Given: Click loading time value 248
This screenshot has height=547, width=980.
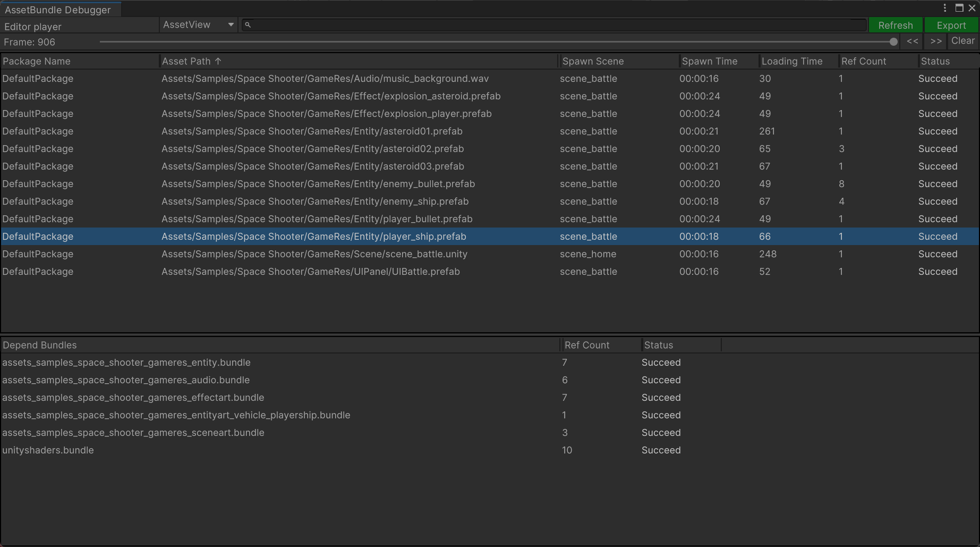Looking at the screenshot, I should 768,254.
